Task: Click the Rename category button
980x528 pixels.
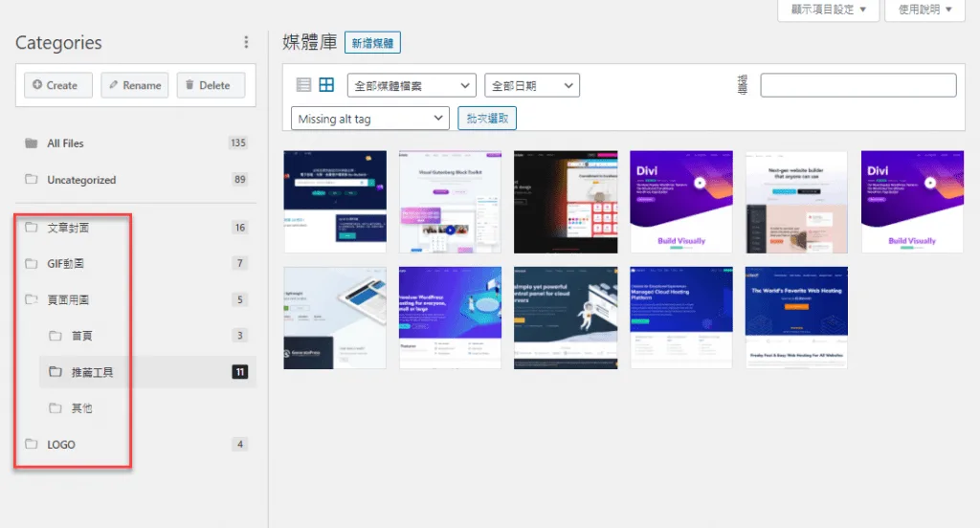Action: pos(135,85)
